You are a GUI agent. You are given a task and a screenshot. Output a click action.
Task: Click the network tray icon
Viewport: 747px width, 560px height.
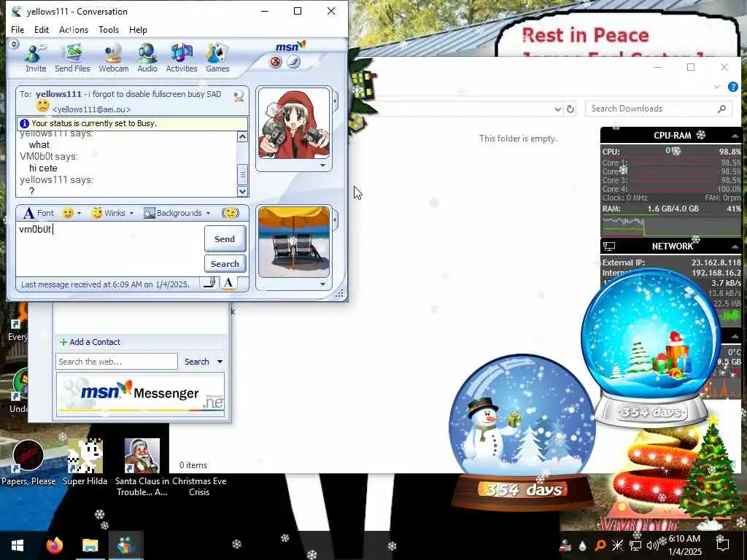pyautogui.click(x=635, y=545)
